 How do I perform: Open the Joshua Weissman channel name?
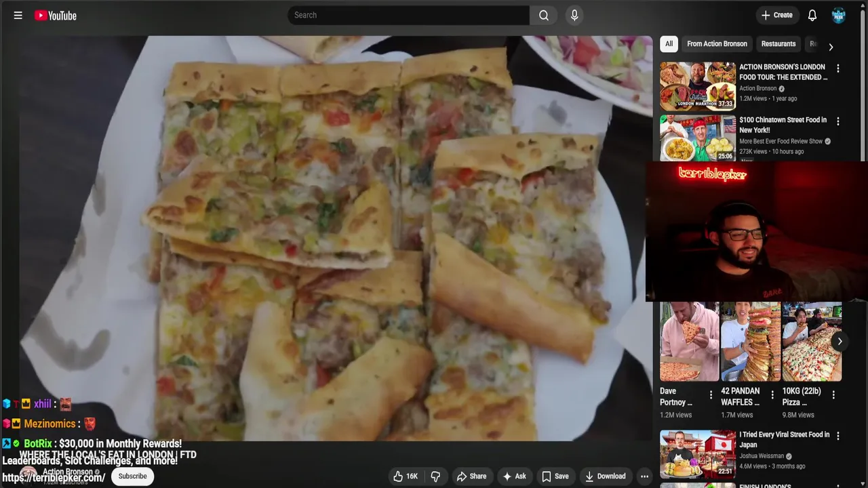[x=762, y=456]
